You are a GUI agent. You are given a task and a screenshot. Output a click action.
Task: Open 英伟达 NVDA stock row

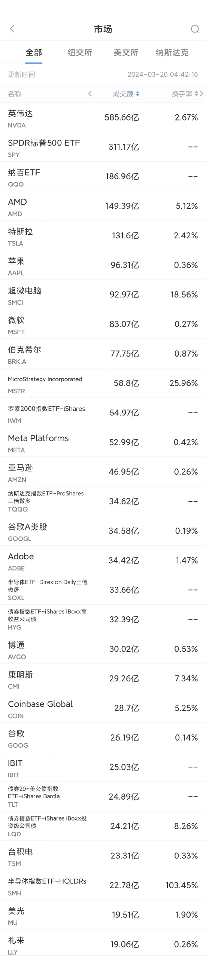(103, 117)
